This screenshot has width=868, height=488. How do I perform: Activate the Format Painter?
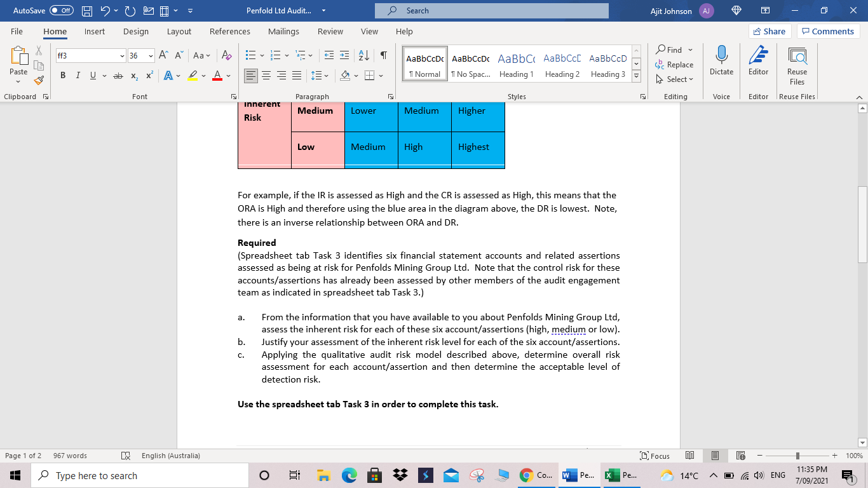[x=38, y=80]
